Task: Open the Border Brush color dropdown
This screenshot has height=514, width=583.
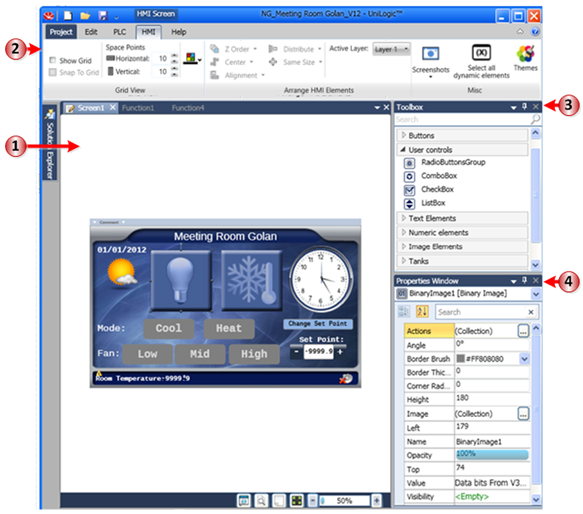Action: click(524, 359)
